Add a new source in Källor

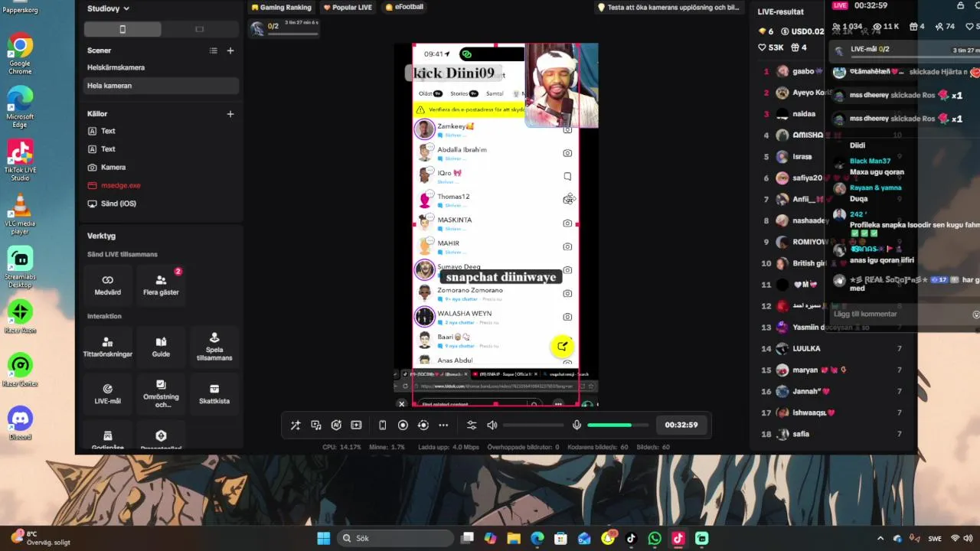pyautogui.click(x=230, y=114)
